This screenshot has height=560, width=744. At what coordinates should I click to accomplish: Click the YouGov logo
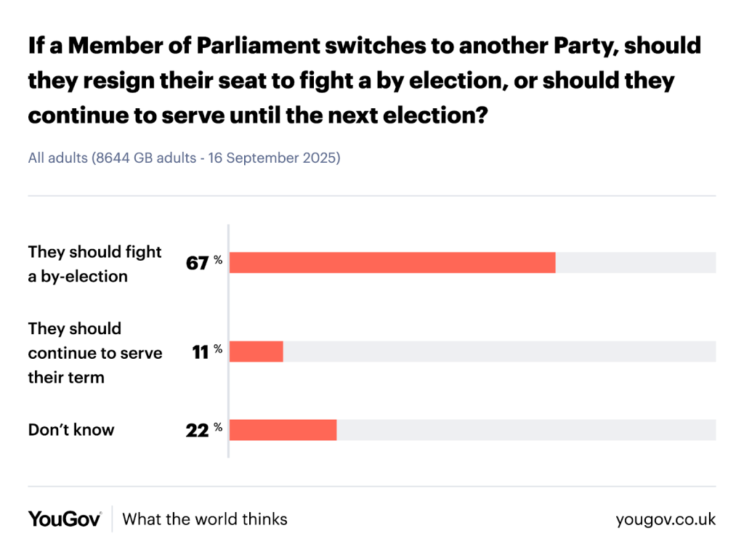point(65,519)
